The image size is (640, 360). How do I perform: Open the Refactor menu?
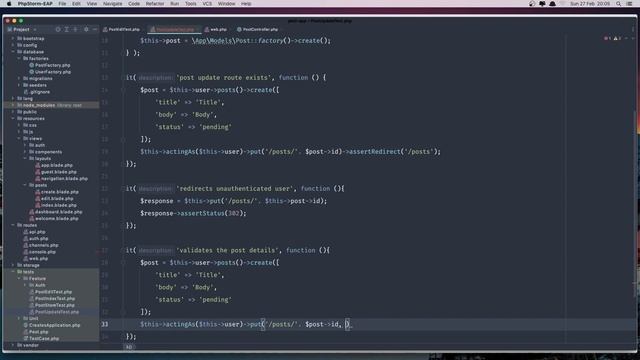point(155,4)
